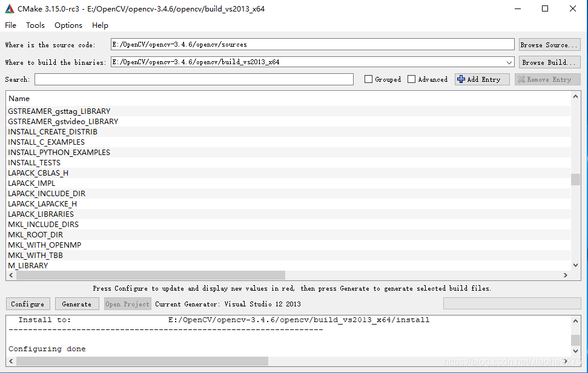
Task: Close the CMake window
Action: [573, 8]
